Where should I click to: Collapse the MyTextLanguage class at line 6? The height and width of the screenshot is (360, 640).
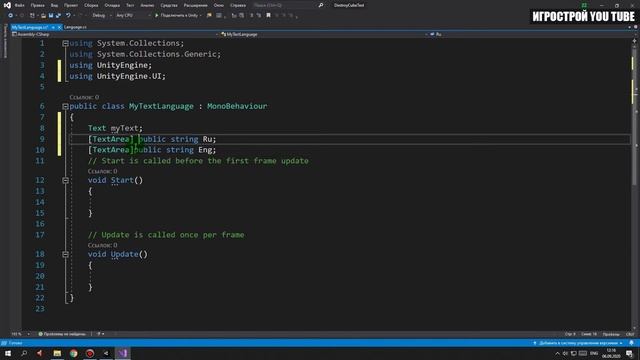point(65,106)
